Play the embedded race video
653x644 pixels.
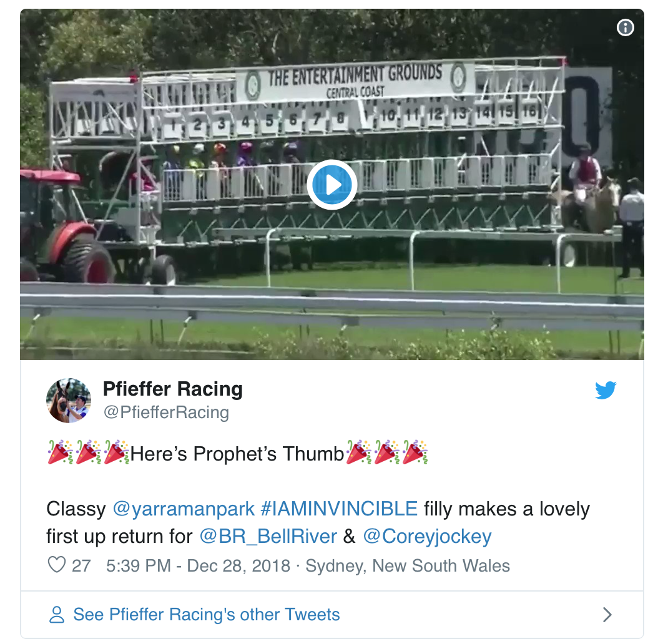pos(332,185)
